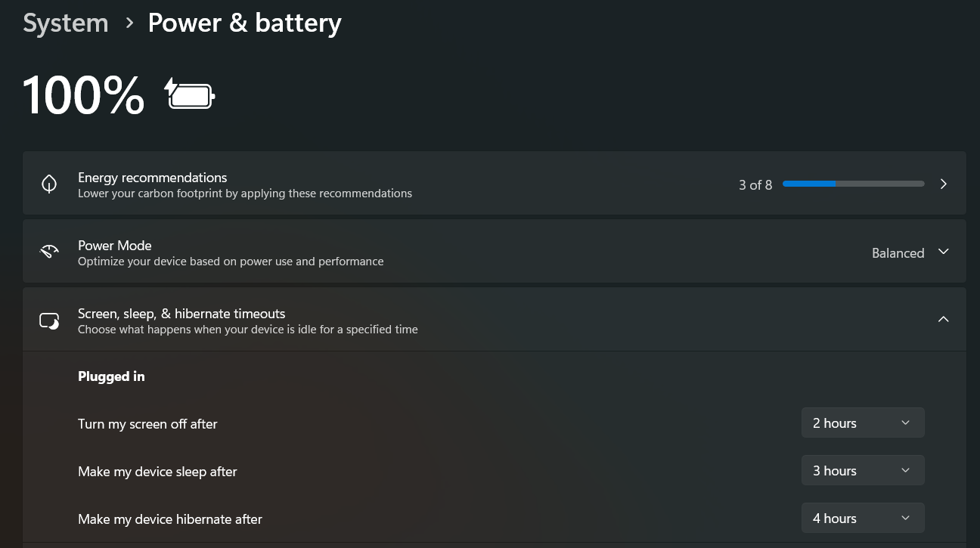Screen dimensions: 980x548
Task: Open the device hibernate after dropdown
Action: tap(863, 519)
